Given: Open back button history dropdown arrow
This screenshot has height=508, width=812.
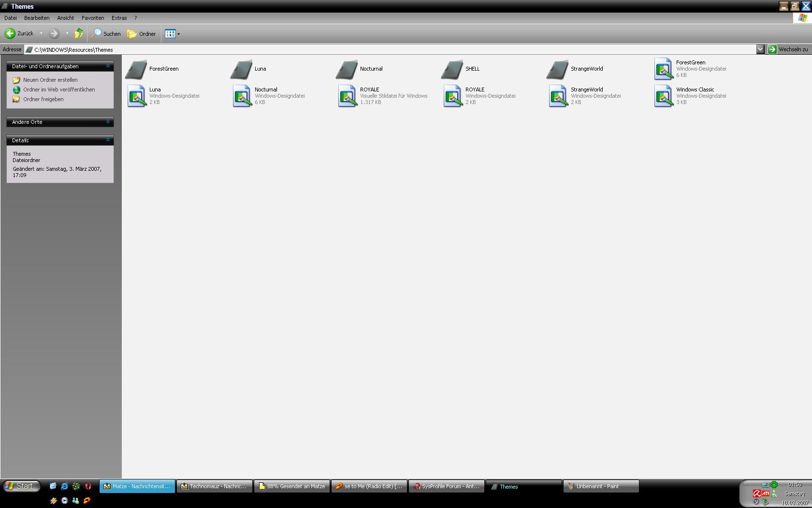Looking at the screenshot, I should [41, 33].
